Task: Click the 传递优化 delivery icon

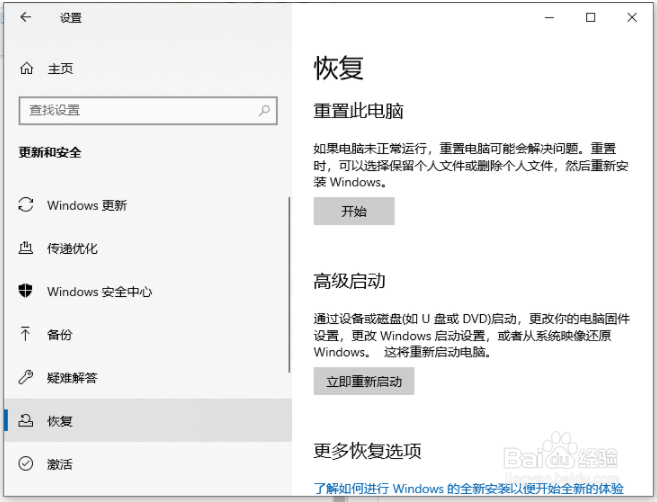Action: click(x=26, y=248)
